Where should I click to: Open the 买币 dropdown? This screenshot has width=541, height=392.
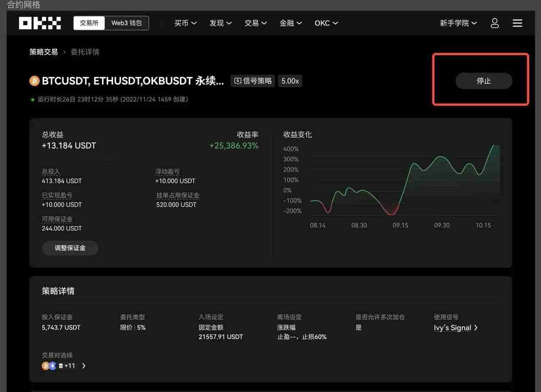186,23
